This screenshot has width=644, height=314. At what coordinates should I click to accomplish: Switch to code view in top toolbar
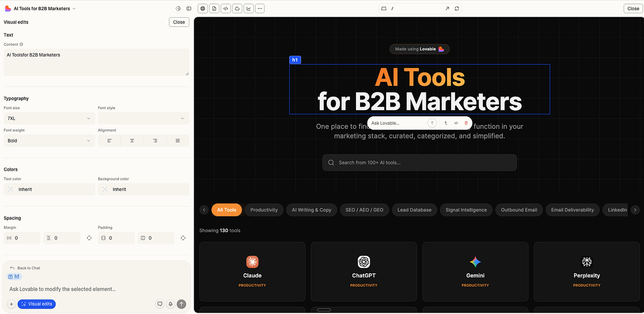tap(226, 8)
